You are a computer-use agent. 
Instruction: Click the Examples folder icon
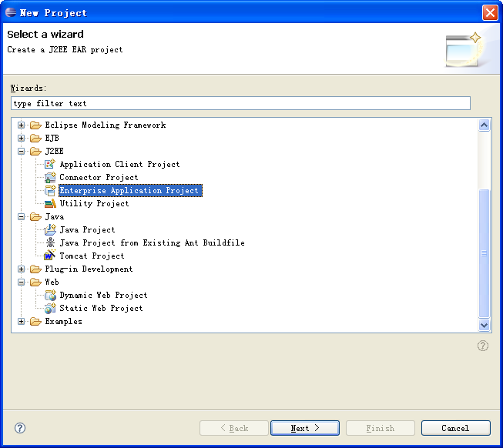point(35,322)
